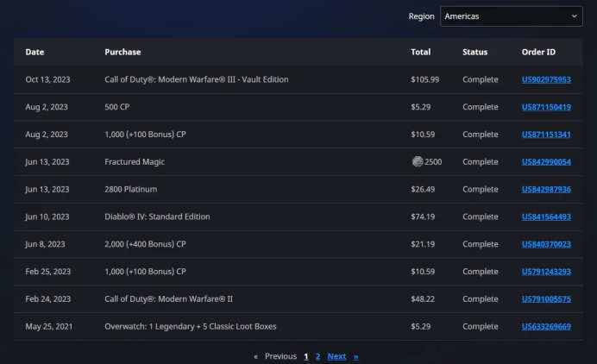Select Call of Duty: Modern Warfare II purchase
The height and width of the screenshot is (364, 597).
[x=169, y=299]
